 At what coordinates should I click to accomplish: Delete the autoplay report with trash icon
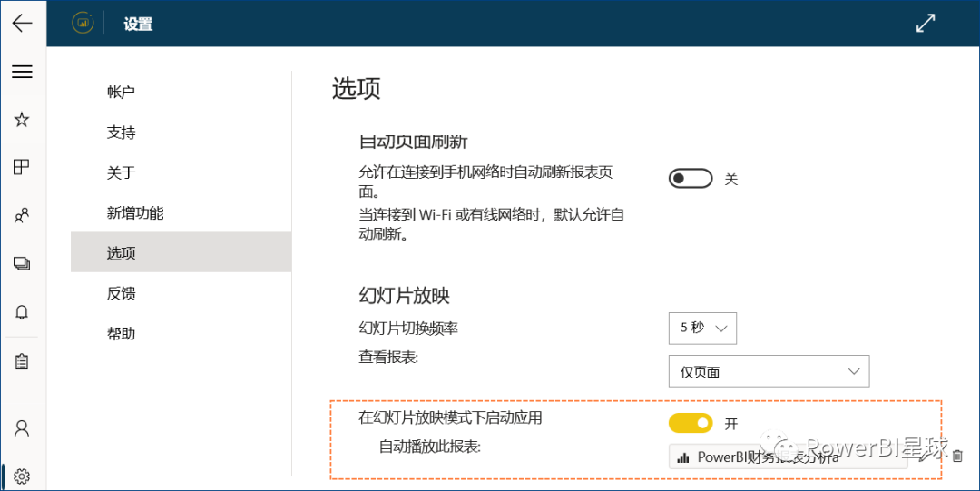(x=957, y=456)
